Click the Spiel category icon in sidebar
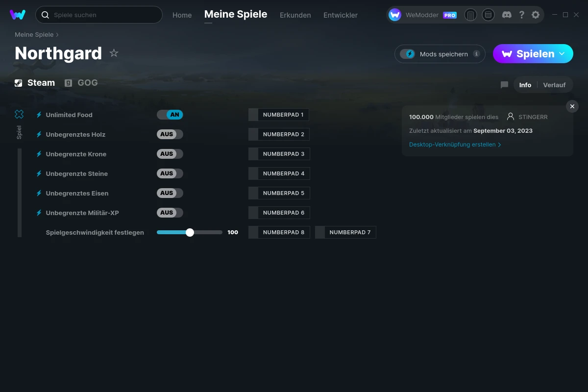Image resolution: width=588 pixels, height=392 pixels. [19, 114]
